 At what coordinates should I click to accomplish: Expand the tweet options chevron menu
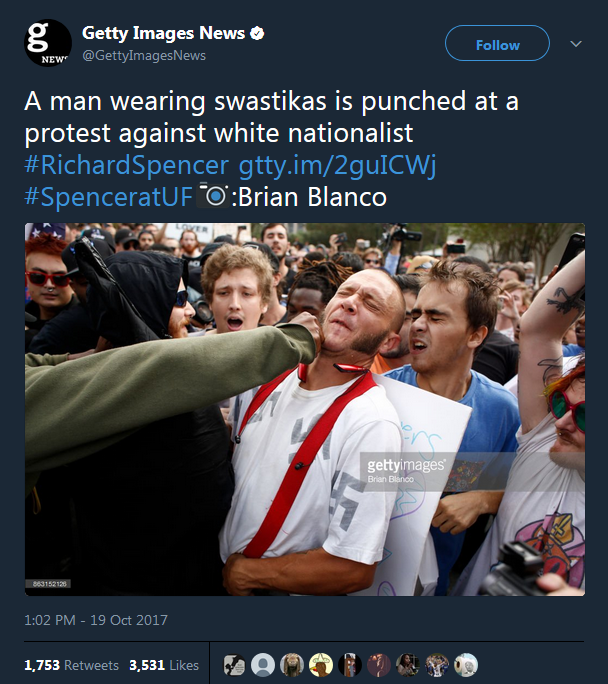[576, 44]
